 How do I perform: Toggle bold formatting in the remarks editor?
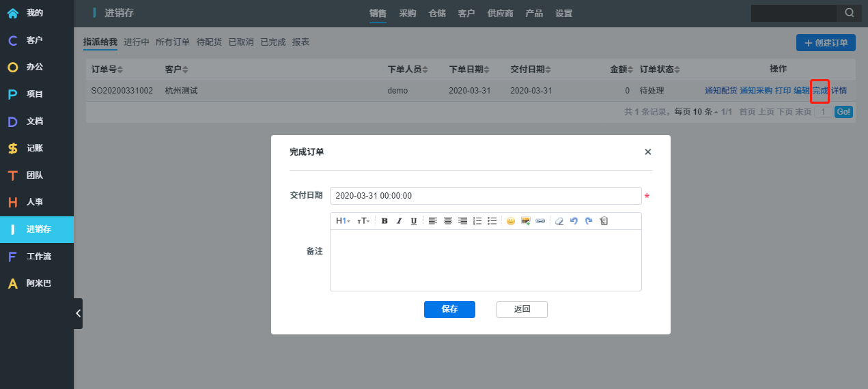[384, 221]
